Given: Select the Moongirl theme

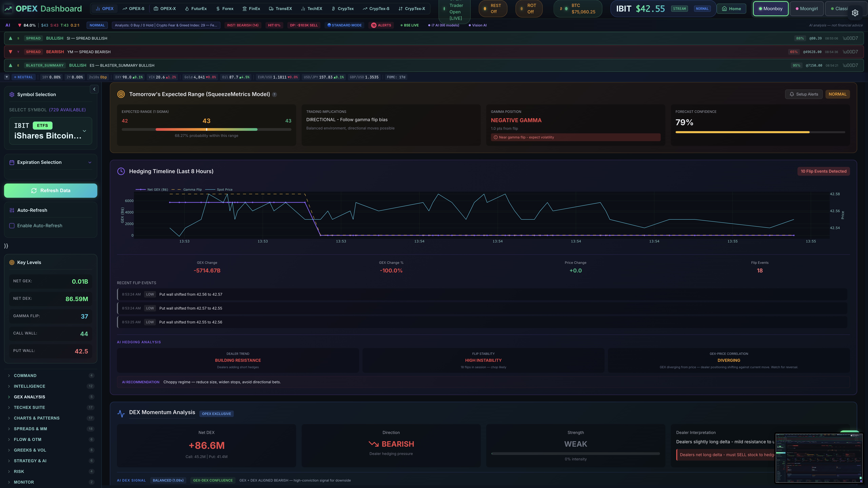Looking at the screenshot, I should 806,9.
